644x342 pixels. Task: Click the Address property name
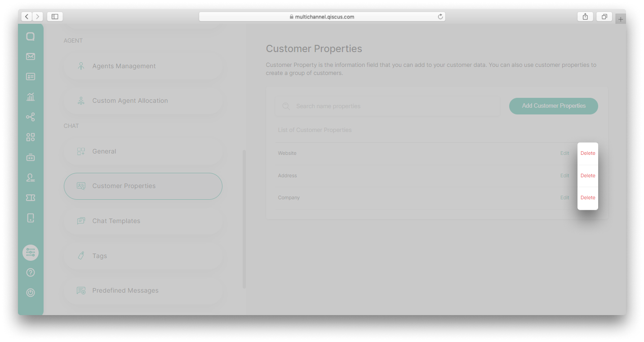pos(288,175)
